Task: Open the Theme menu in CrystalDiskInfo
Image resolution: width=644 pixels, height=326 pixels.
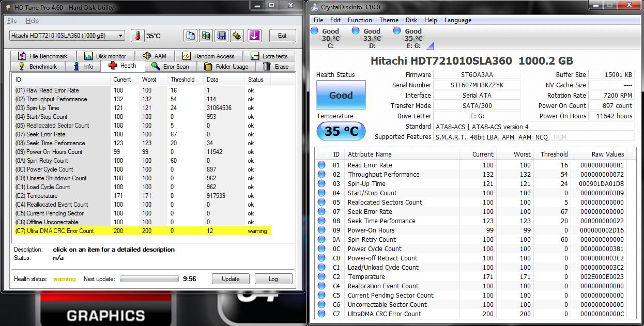Action: tap(389, 20)
